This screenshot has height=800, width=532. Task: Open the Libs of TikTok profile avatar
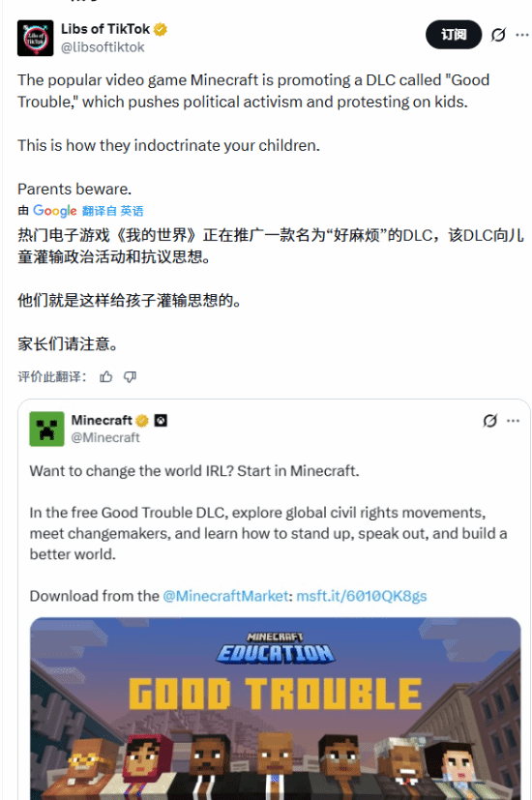[35, 38]
